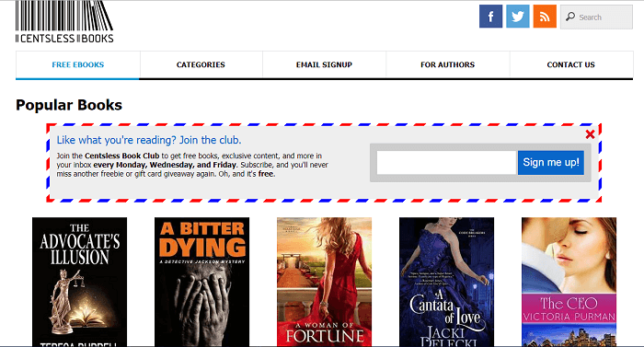
Task: Open the For Authors page
Action: coord(447,65)
